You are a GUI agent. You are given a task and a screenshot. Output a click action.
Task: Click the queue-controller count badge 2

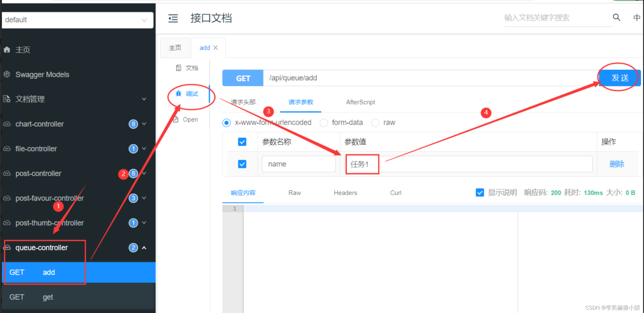tap(133, 248)
